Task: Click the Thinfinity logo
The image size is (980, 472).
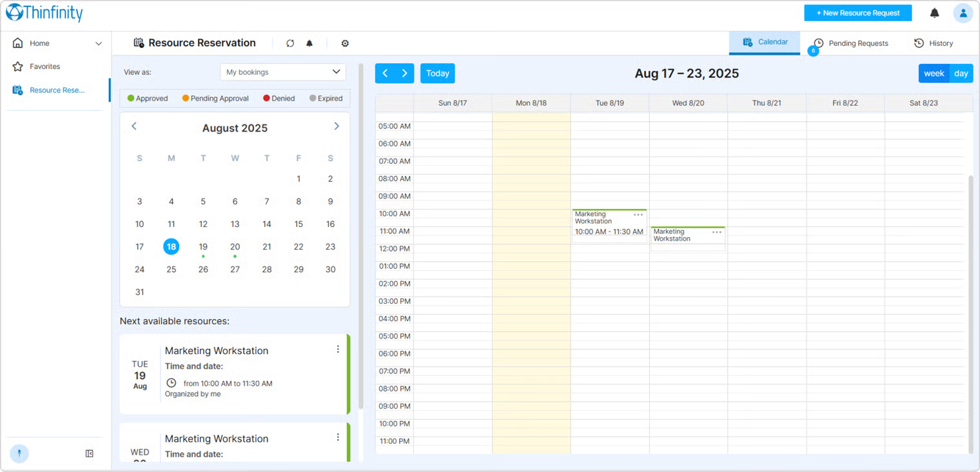Action: 44,13
